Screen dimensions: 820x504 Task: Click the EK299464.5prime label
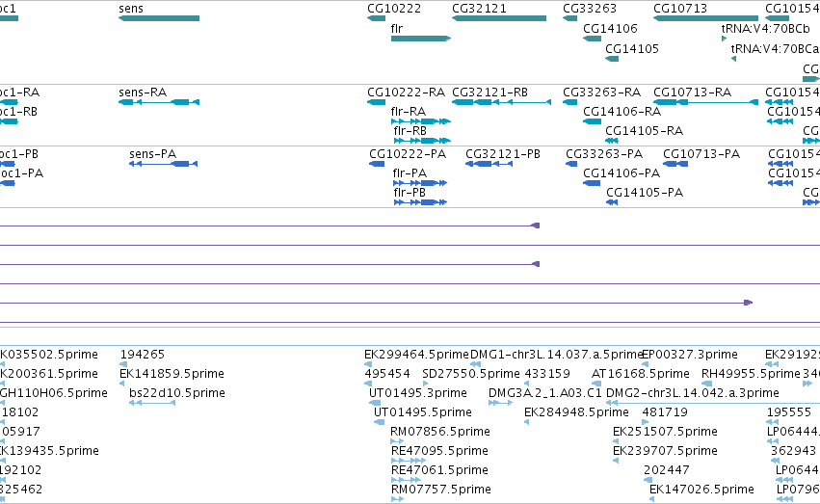pyautogui.click(x=416, y=355)
